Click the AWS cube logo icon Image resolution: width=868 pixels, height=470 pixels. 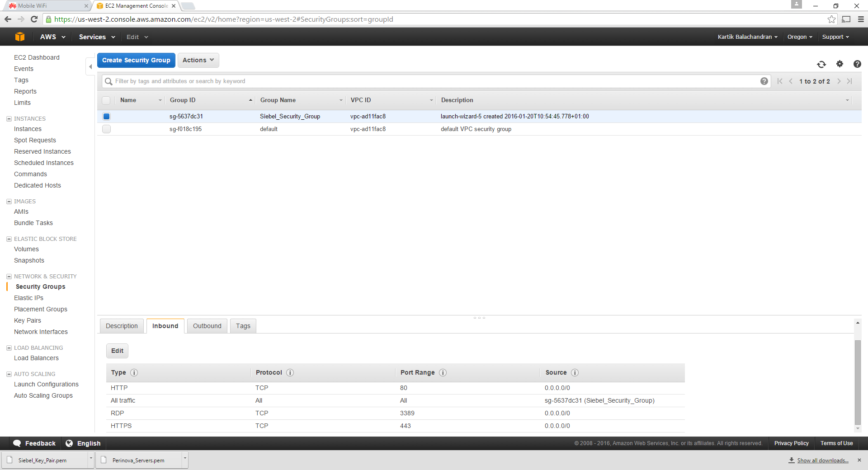tap(20, 37)
